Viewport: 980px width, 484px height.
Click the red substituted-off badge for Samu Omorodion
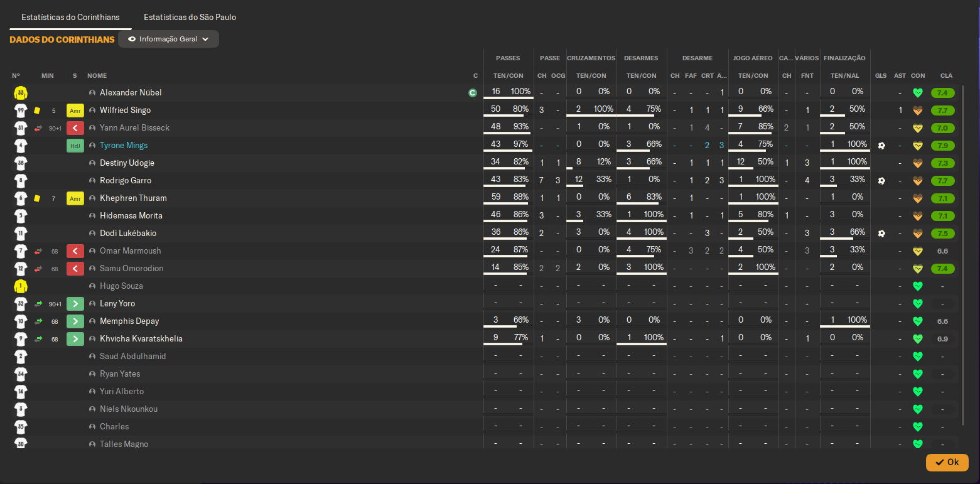click(75, 269)
